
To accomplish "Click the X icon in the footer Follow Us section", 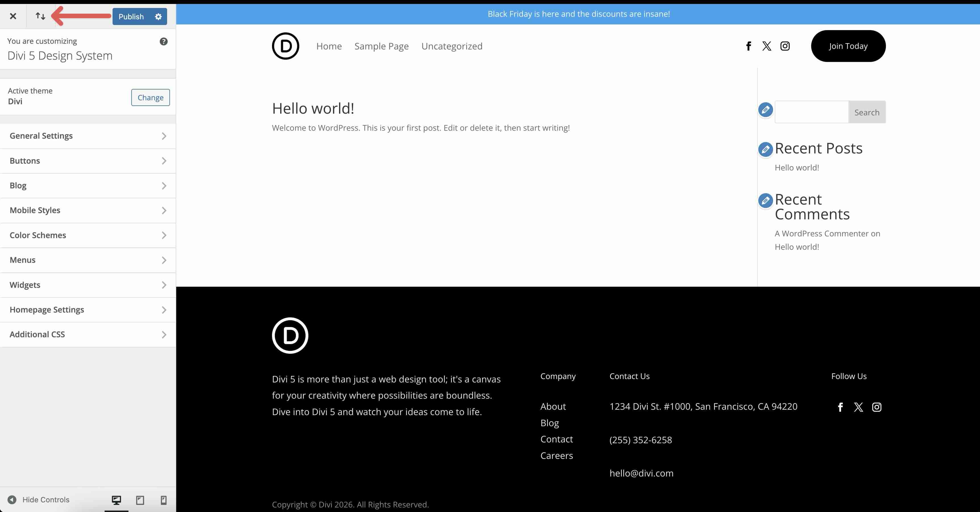I will pos(858,407).
